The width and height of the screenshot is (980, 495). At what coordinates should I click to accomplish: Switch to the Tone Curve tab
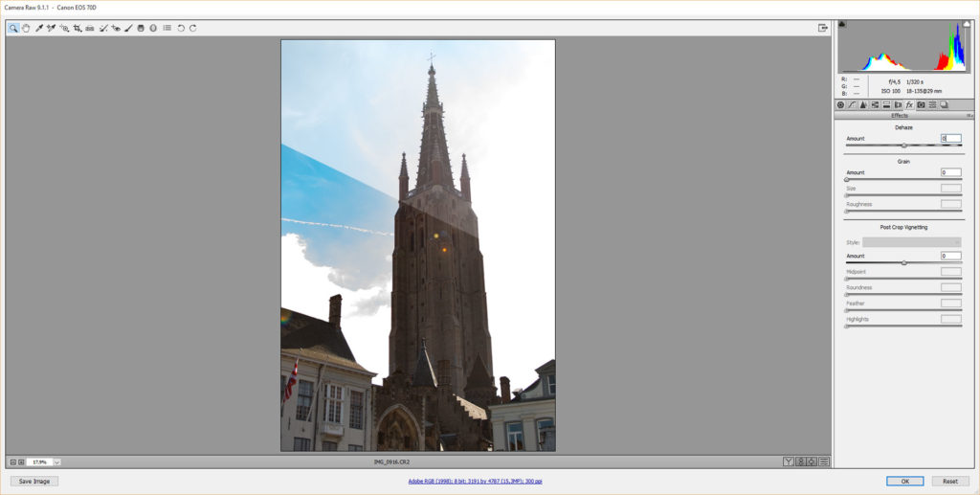pos(852,105)
